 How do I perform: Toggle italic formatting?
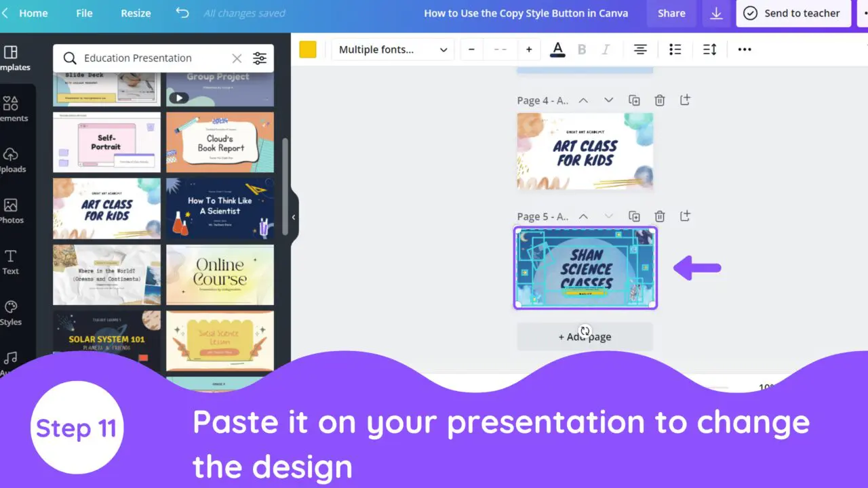(x=606, y=49)
